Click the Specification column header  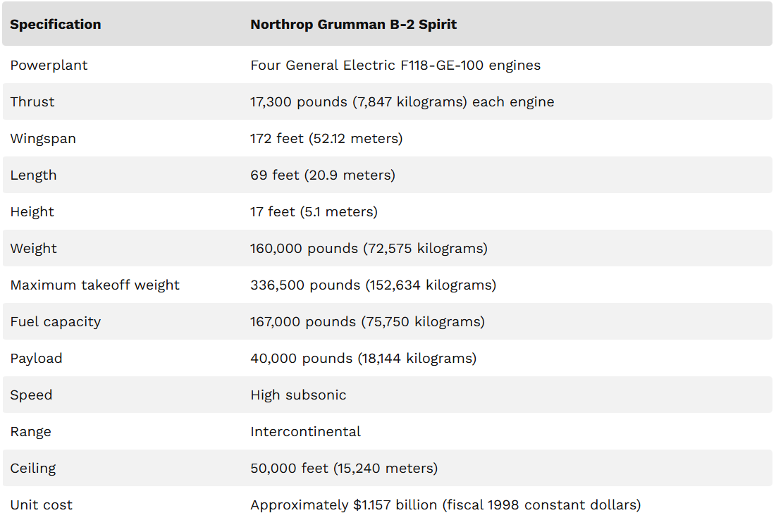(56, 25)
